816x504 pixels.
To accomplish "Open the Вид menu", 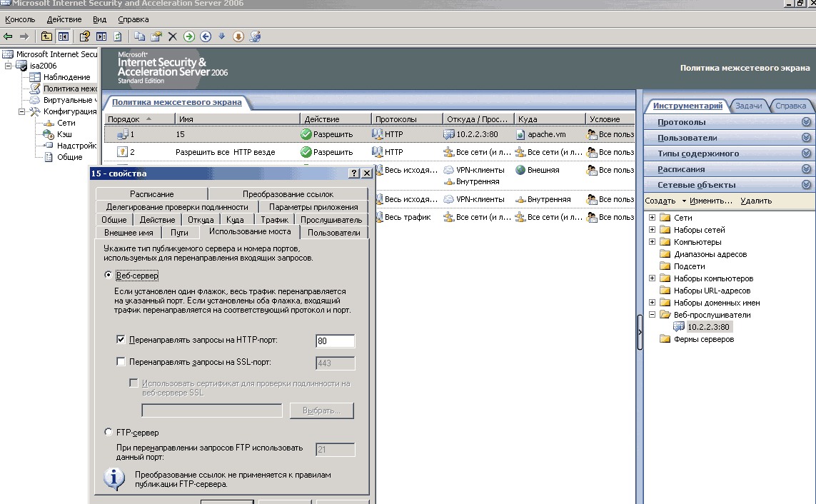I will click(x=99, y=19).
